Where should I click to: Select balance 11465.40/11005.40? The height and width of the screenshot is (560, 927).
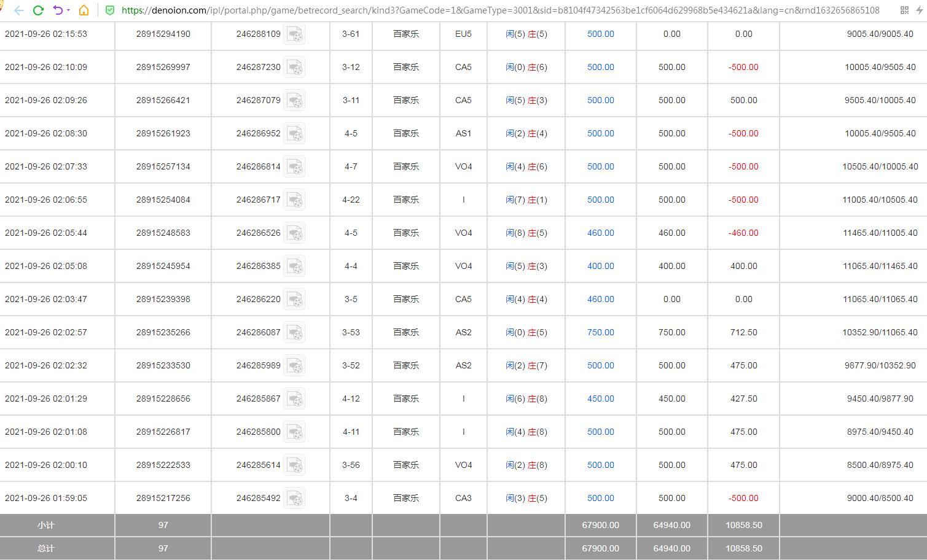click(880, 233)
